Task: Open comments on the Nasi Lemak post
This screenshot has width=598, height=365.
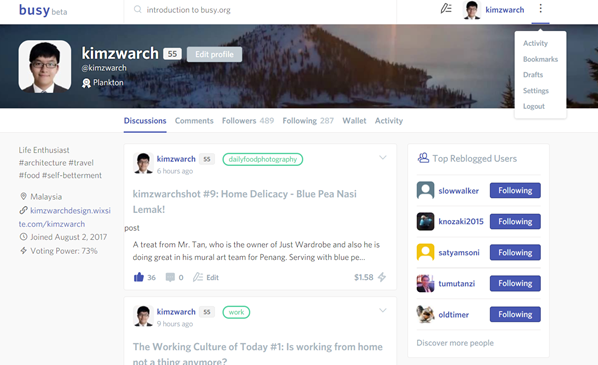Action: pyautogui.click(x=170, y=277)
